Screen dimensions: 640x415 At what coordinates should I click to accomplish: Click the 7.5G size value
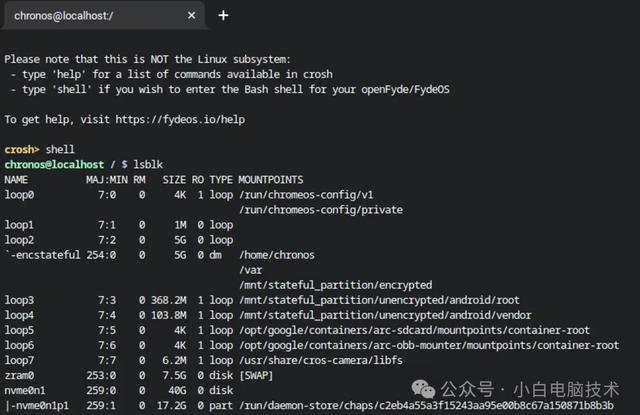click(x=174, y=375)
